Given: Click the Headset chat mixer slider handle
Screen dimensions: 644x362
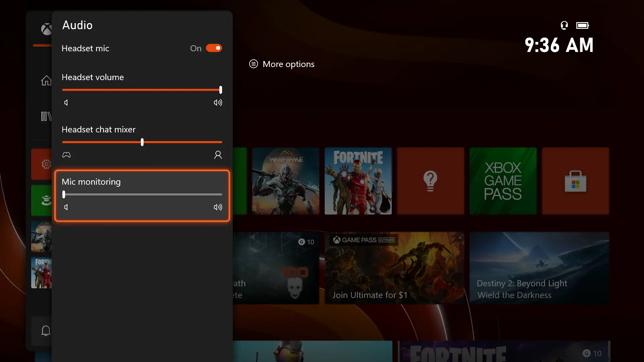Looking at the screenshot, I should (x=142, y=142).
